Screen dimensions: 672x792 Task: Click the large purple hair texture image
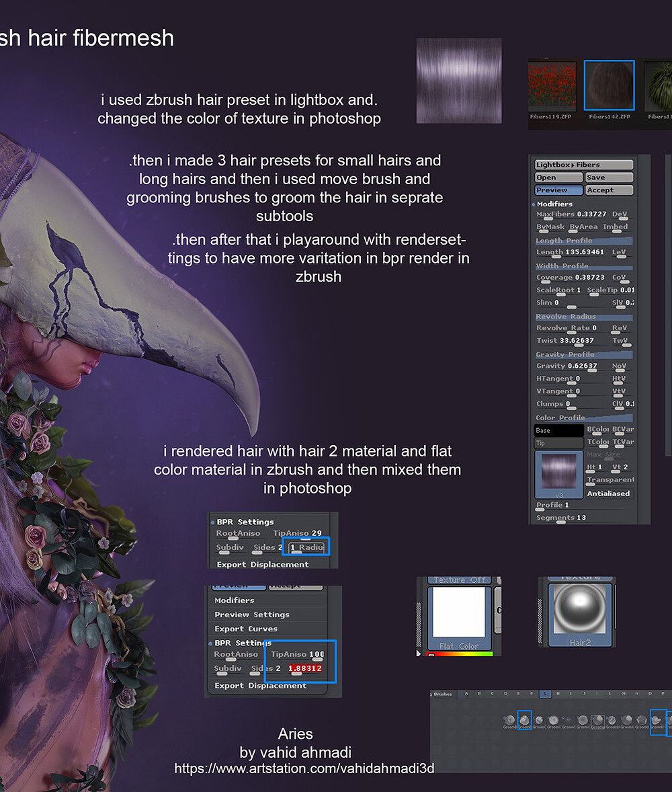pos(458,81)
